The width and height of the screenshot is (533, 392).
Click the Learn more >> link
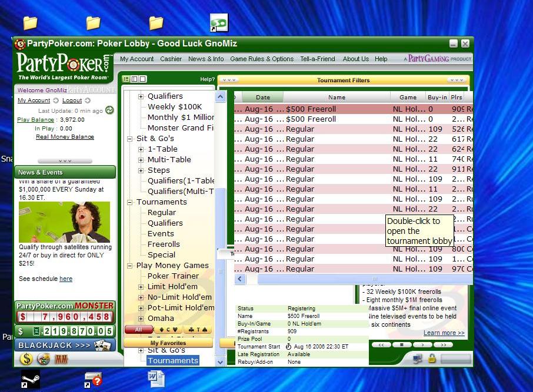(444, 333)
